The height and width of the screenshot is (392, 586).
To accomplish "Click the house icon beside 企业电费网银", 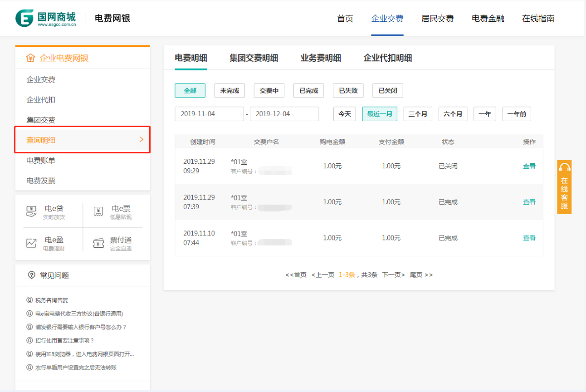I will pos(30,58).
